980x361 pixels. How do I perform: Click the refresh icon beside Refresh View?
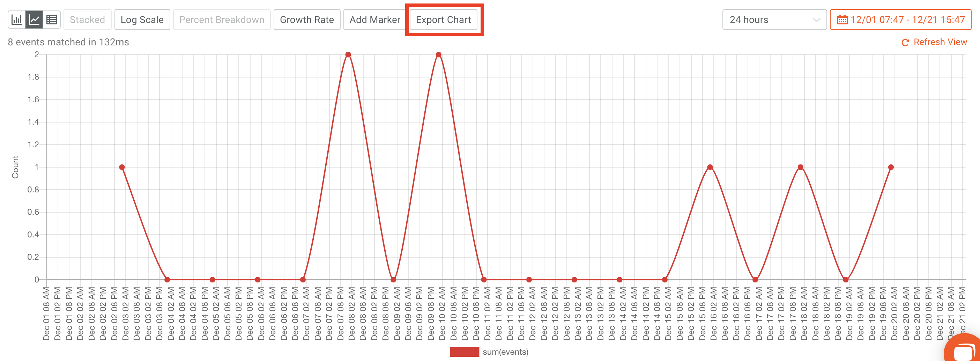[905, 42]
